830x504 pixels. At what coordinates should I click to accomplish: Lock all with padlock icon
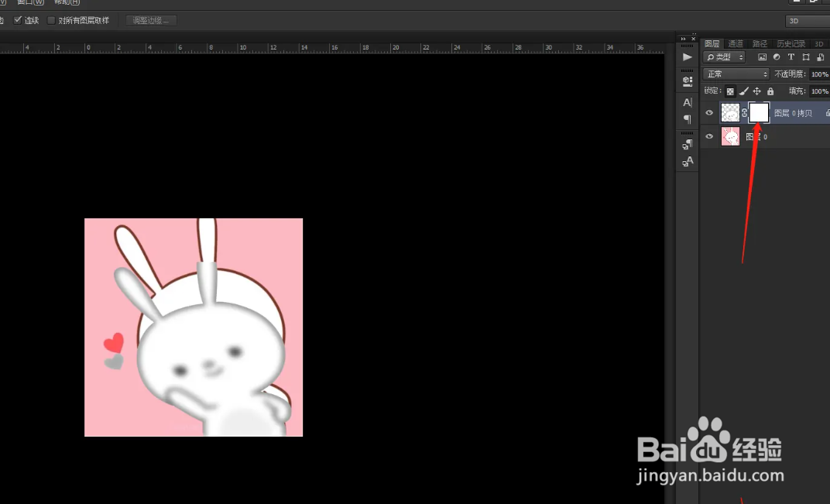(770, 91)
